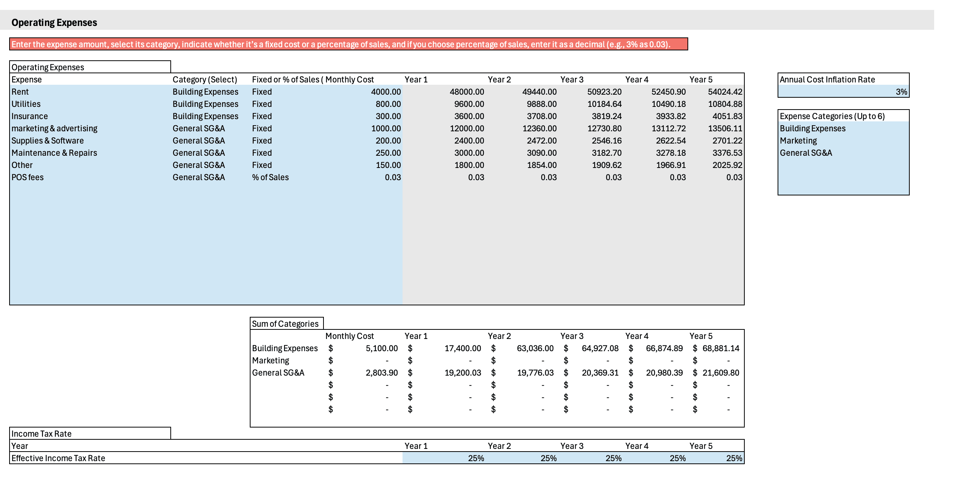
Task: Open the Category dropdown for POS fees
Action: [205, 177]
